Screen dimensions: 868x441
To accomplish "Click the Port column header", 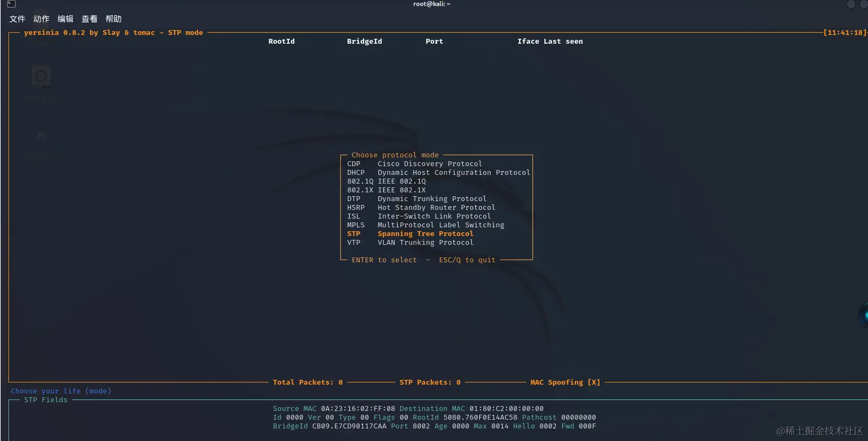I will [x=435, y=42].
